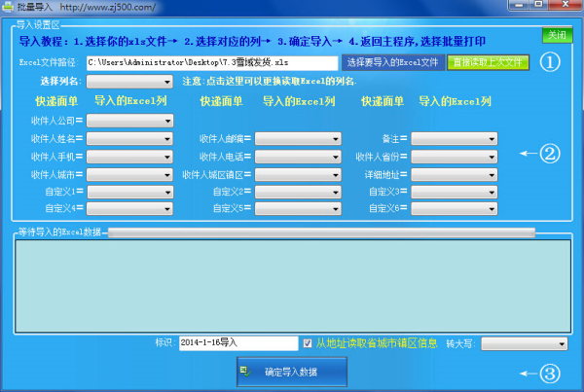Screen dimensions: 584x392
Task: Click the 导入教程 instruction text
Action: pos(252,41)
